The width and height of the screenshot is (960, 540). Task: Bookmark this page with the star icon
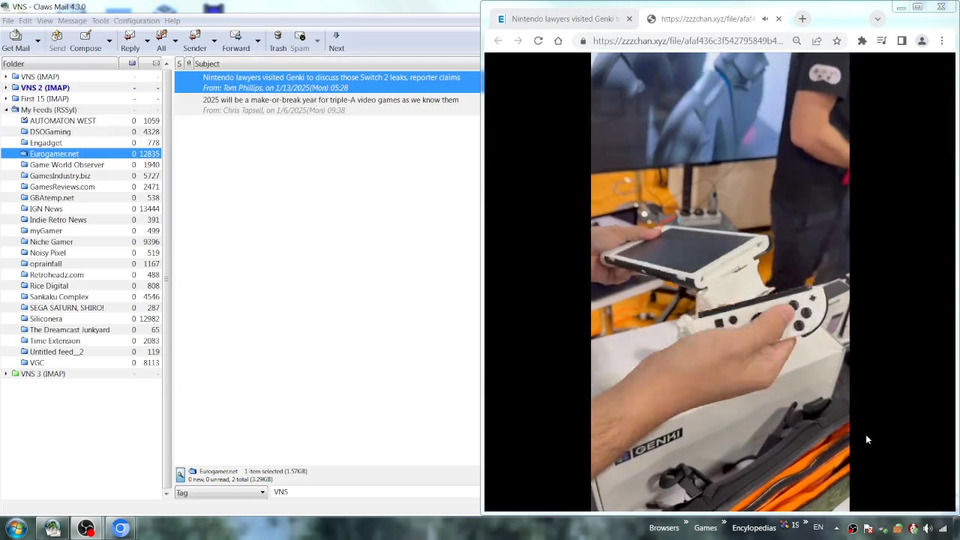[837, 41]
